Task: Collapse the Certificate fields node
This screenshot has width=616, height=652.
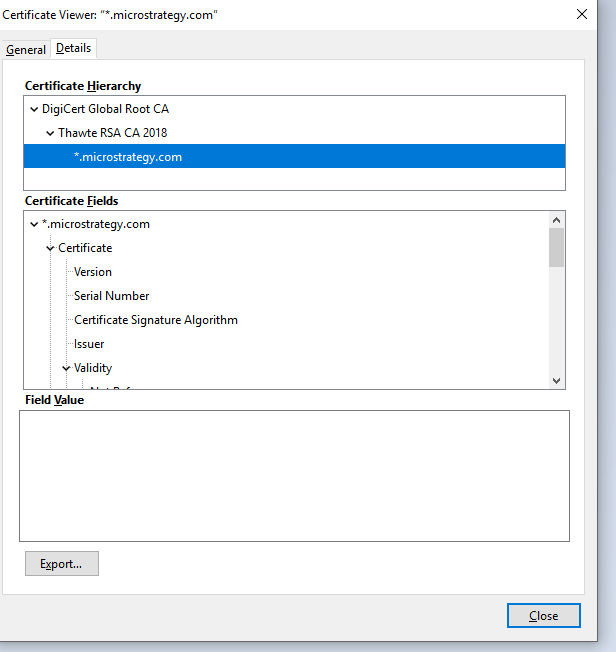Action: point(50,248)
